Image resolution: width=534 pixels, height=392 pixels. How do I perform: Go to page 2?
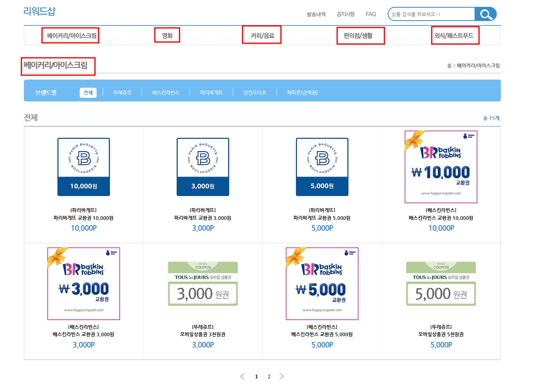click(269, 376)
